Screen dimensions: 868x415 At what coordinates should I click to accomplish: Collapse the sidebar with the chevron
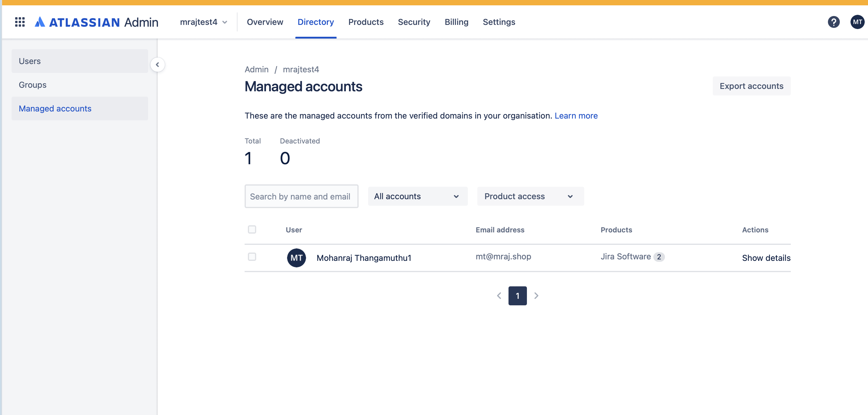click(x=157, y=64)
